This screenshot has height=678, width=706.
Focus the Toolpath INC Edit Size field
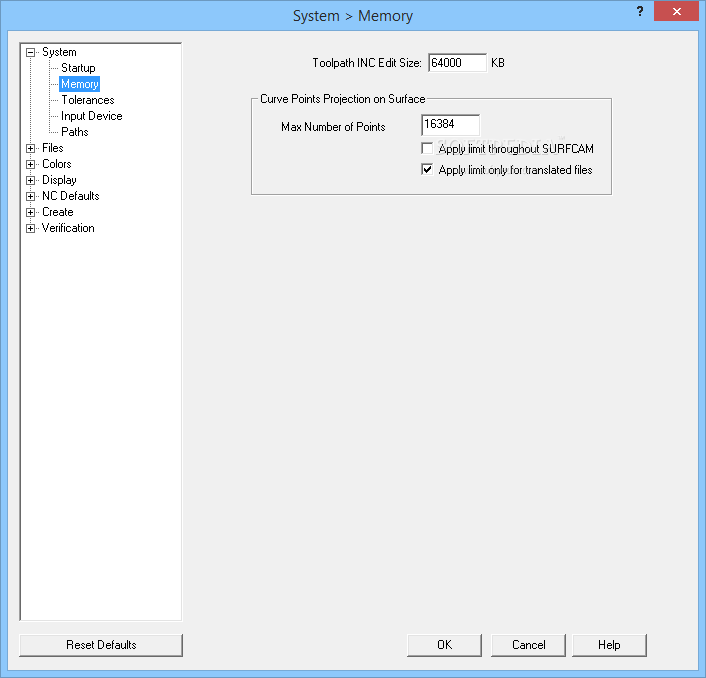coord(457,63)
